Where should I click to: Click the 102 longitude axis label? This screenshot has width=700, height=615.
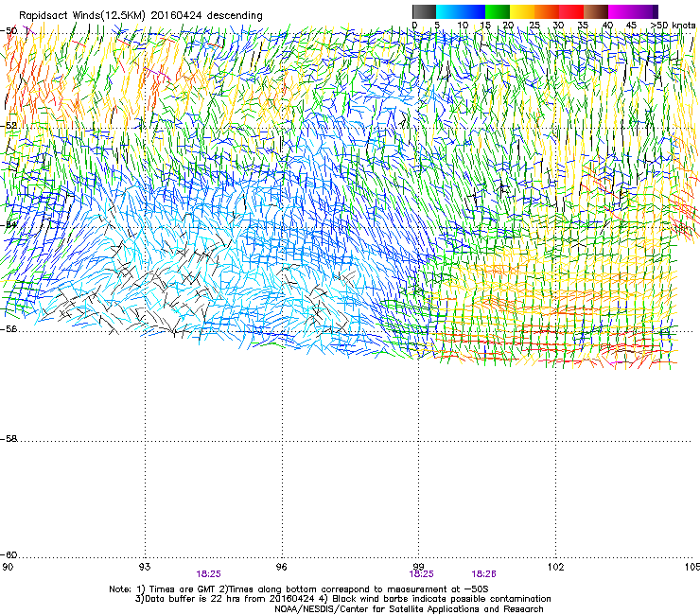[555, 567]
